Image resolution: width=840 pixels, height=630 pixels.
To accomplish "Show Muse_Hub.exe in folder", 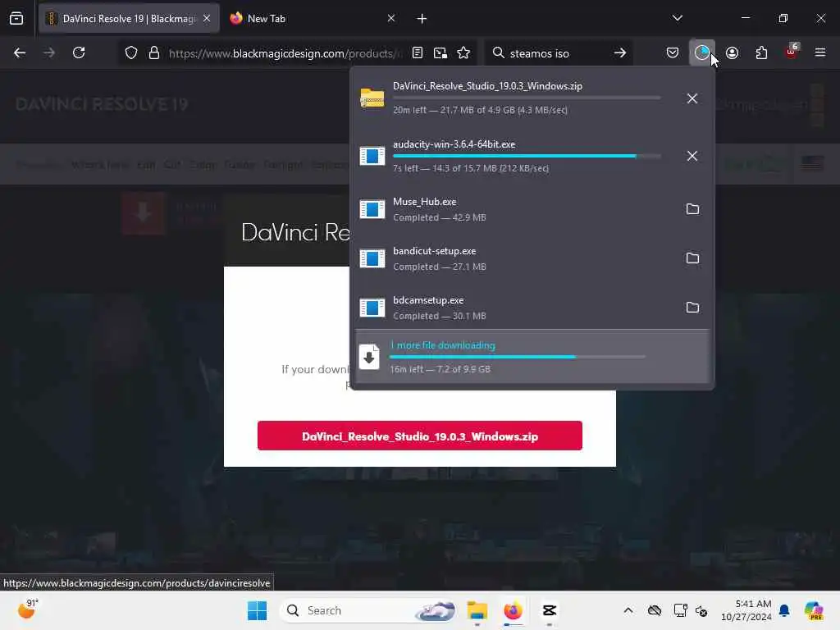I will click(x=692, y=209).
